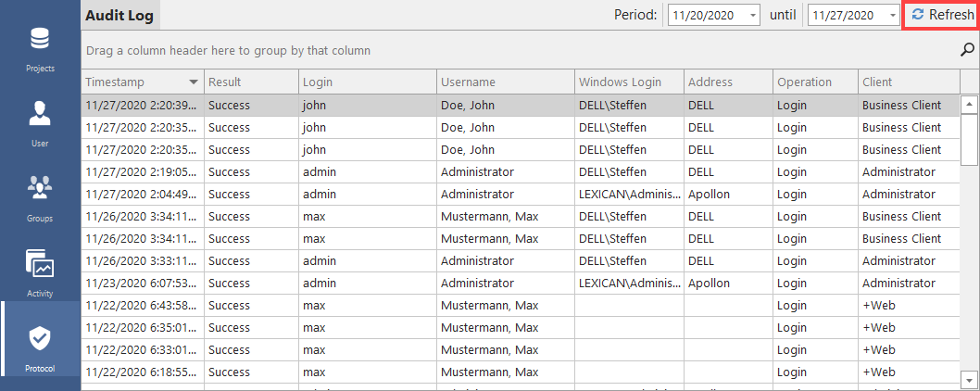Image resolution: width=980 pixels, height=391 pixels.
Task: Open the User section icon
Action: tap(40, 122)
